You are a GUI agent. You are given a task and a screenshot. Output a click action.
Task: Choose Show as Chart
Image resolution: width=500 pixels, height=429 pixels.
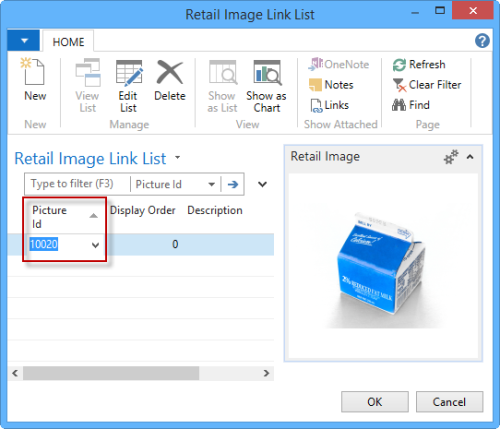click(266, 86)
